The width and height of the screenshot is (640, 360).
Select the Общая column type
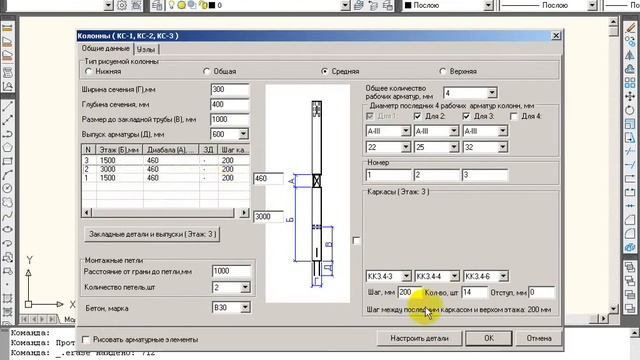pyautogui.click(x=207, y=71)
